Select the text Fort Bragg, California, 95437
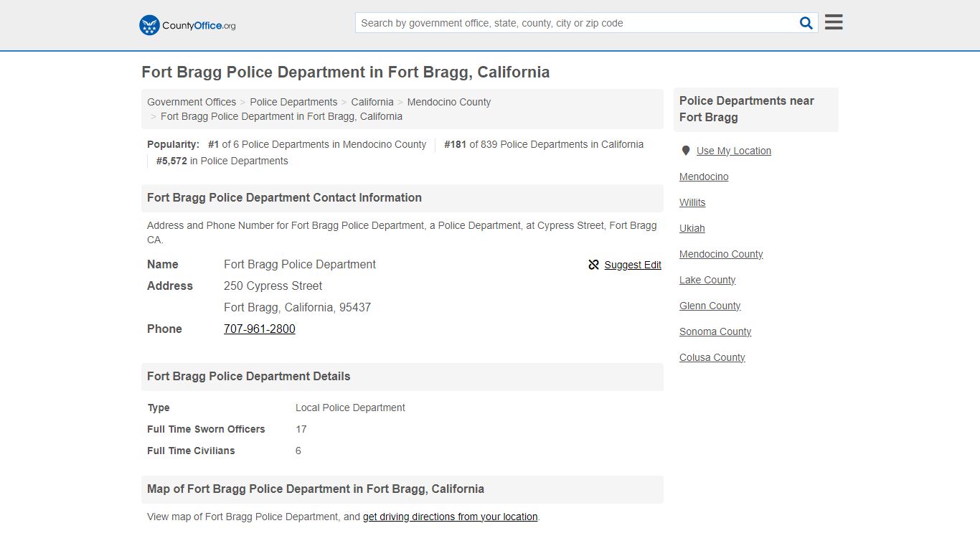 click(297, 307)
